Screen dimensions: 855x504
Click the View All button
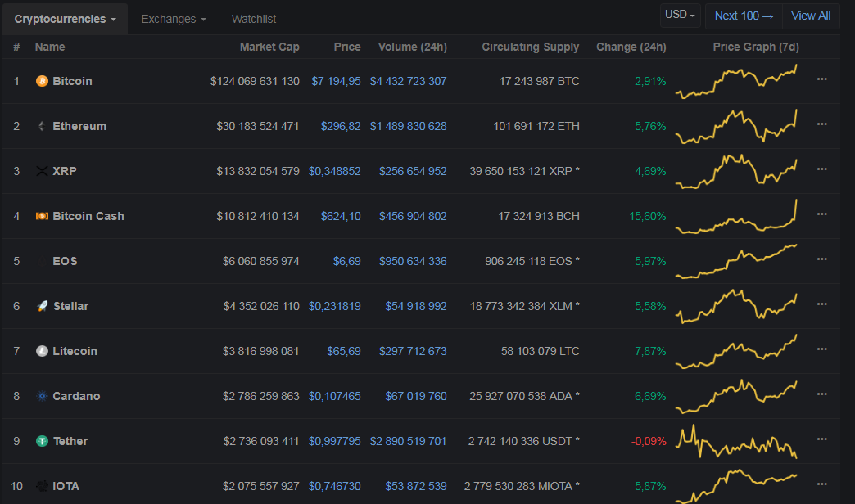tap(811, 16)
